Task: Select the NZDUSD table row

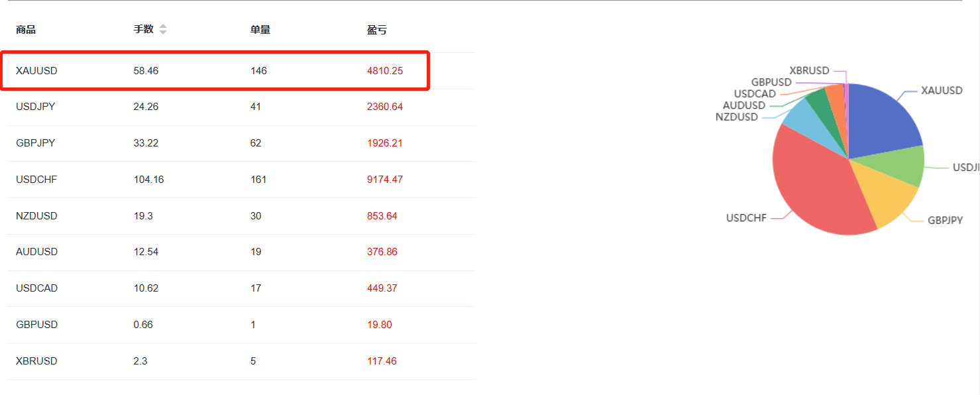Action: pos(241,216)
